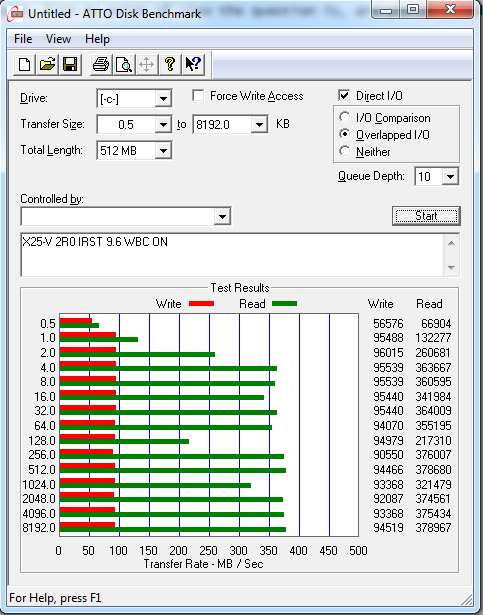Activate the context help pointer icon
The height and width of the screenshot is (615, 483).
(193, 64)
